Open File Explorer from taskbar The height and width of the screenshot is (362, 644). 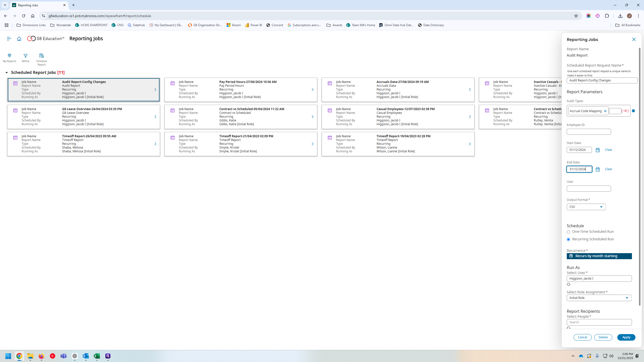(x=30, y=356)
